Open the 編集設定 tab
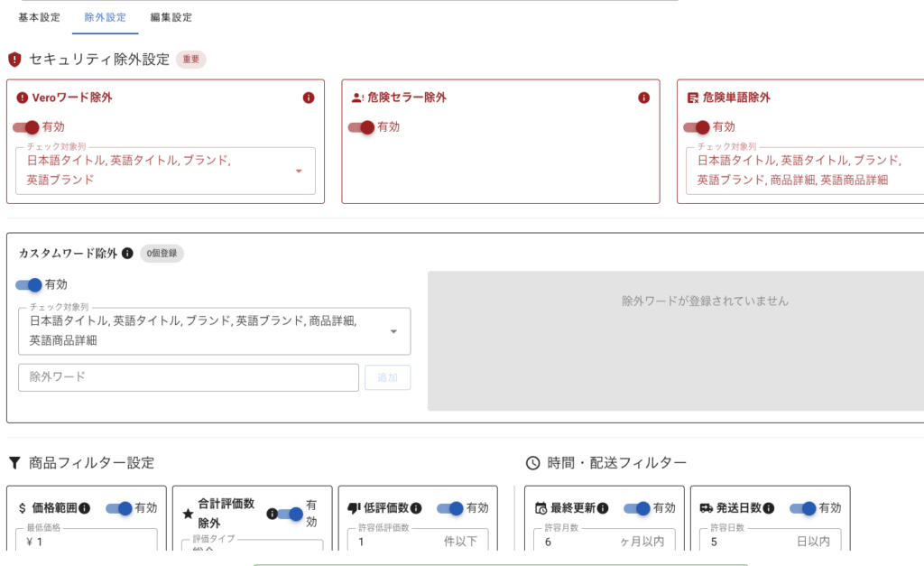924x566 pixels. 171,17
